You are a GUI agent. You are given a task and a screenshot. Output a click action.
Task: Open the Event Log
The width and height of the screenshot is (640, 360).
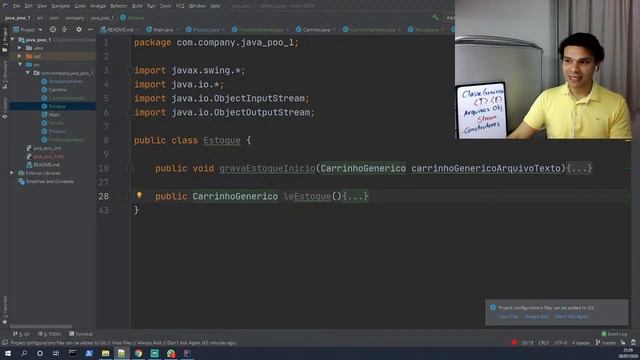tap(614, 334)
